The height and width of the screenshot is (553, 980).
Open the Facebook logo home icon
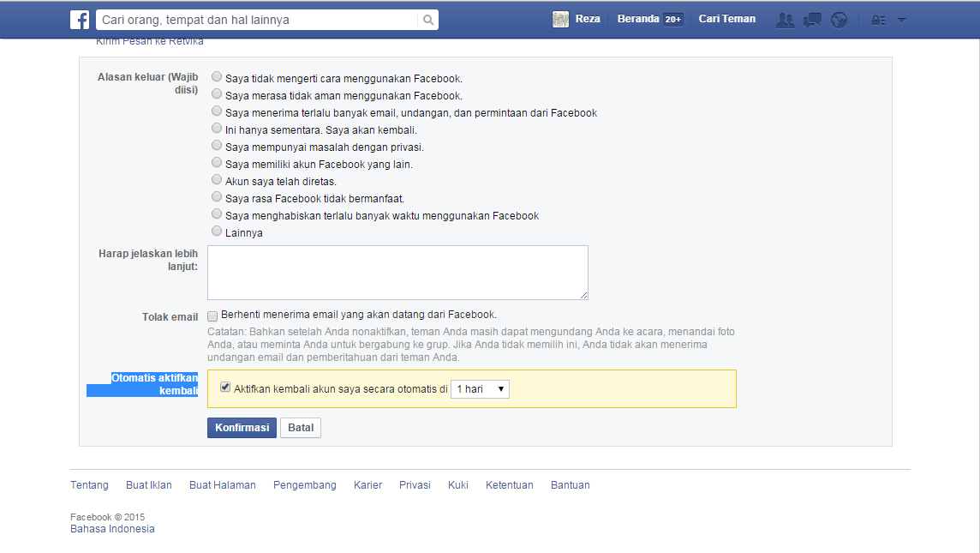pyautogui.click(x=80, y=20)
